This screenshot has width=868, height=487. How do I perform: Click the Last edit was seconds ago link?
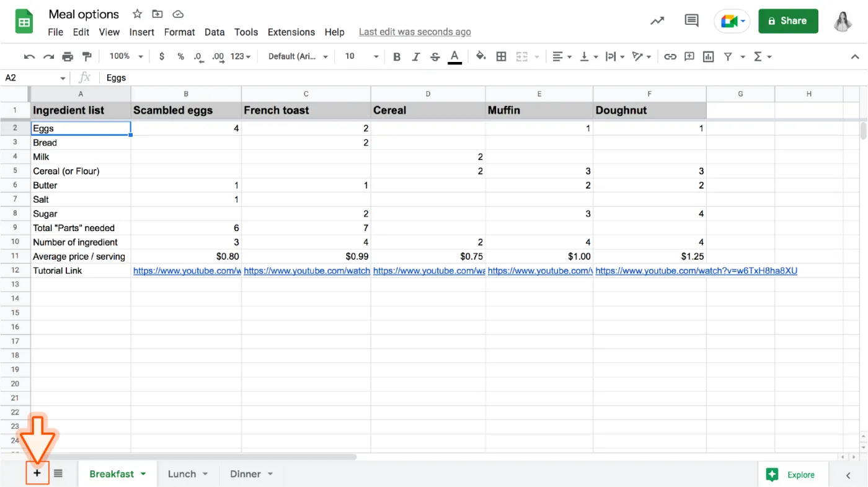415,32
